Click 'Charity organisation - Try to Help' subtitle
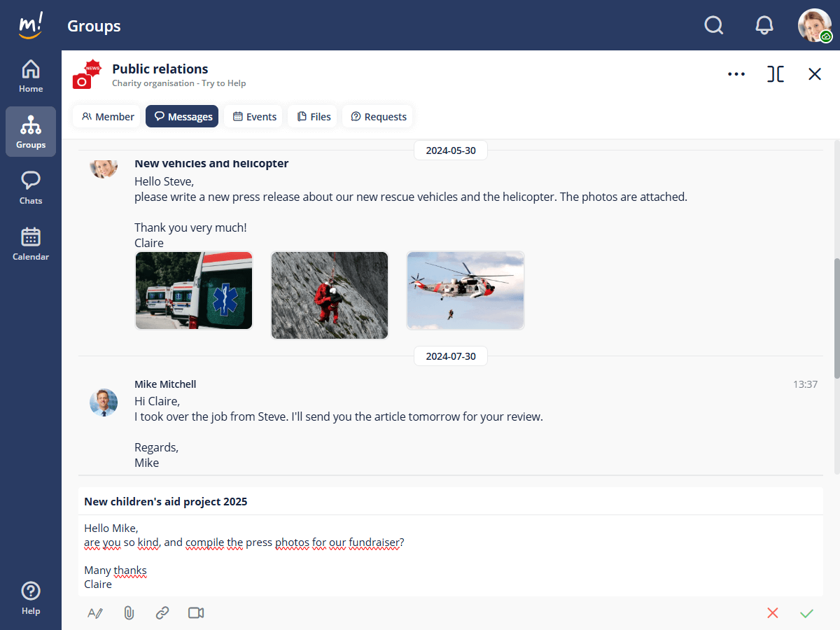 coord(179,83)
